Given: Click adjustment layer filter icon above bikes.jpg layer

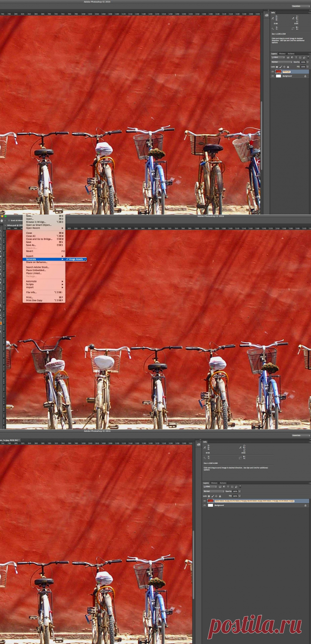Looking at the screenshot, I should point(292,58).
